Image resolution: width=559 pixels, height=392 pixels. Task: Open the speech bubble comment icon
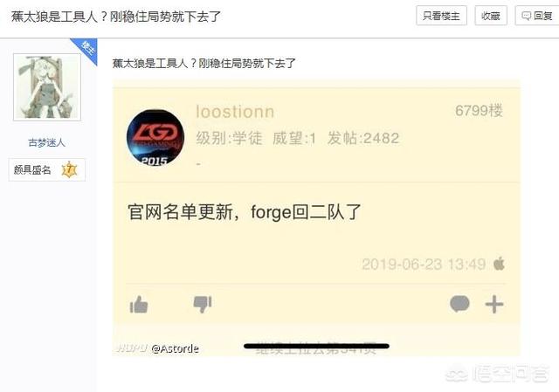tap(459, 304)
